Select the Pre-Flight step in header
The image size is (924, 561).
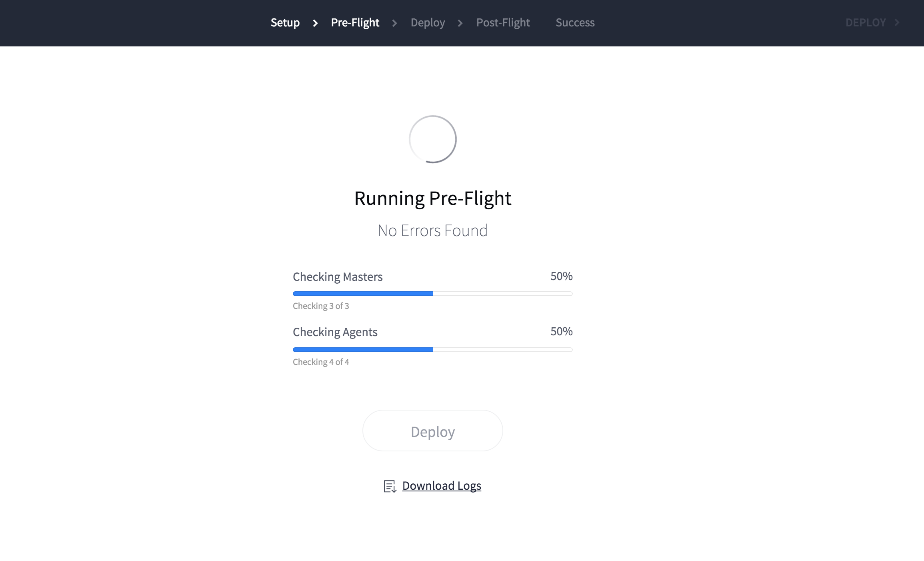(x=355, y=23)
